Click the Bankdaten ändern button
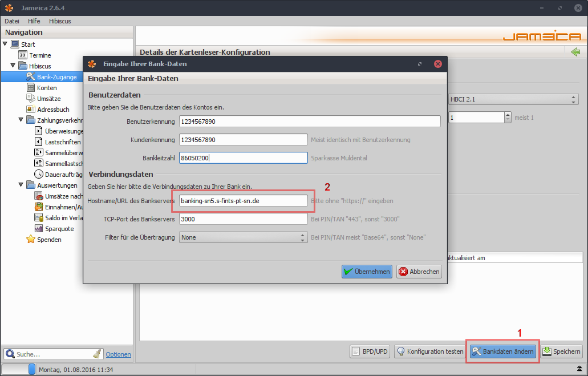The width and height of the screenshot is (588, 376). pos(502,351)
